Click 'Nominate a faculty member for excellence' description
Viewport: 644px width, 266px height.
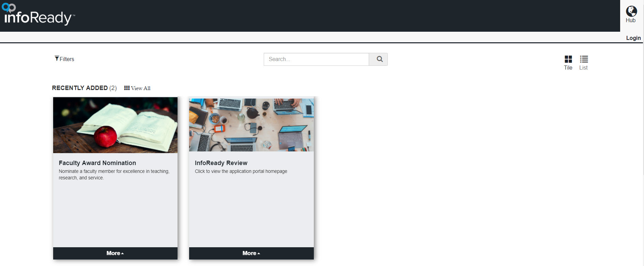click(x=114, y=175)
